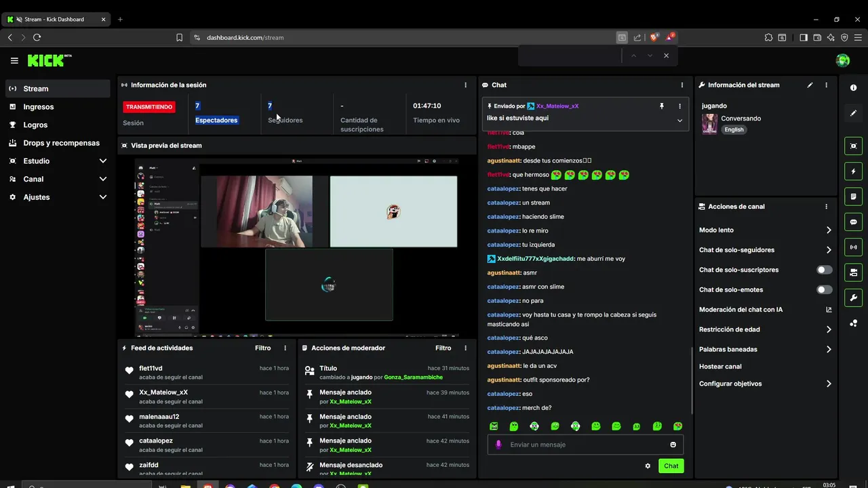Edit stream info with the pencil in the panel header
Image resolution: width=868 pixels, height=488 pixels.
click(810, 85)
